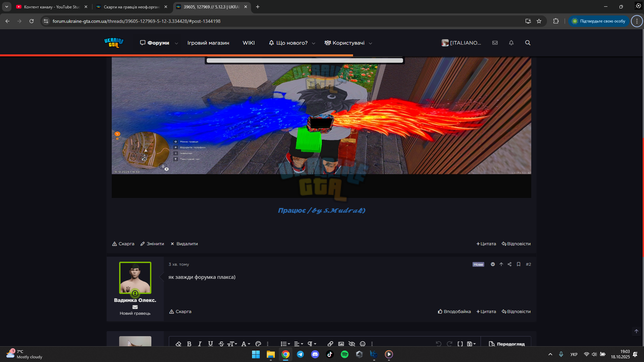Open the Chrome tab search dropdown

point(7,7)
